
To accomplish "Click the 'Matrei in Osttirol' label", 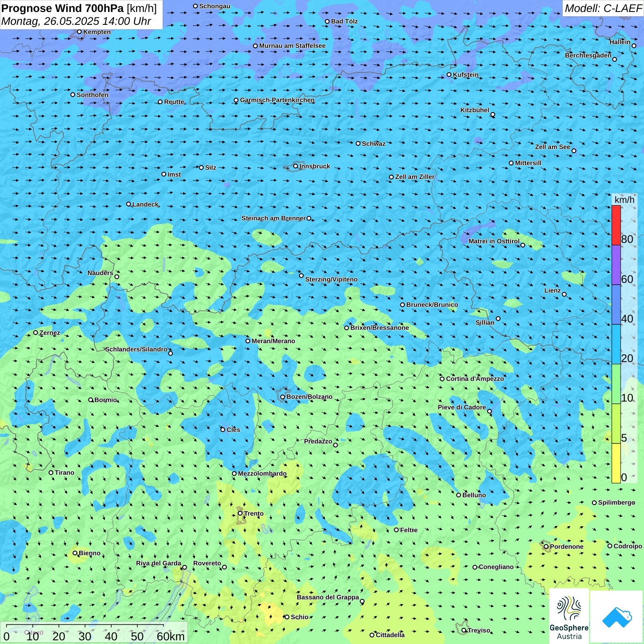I will click(494, 241).
